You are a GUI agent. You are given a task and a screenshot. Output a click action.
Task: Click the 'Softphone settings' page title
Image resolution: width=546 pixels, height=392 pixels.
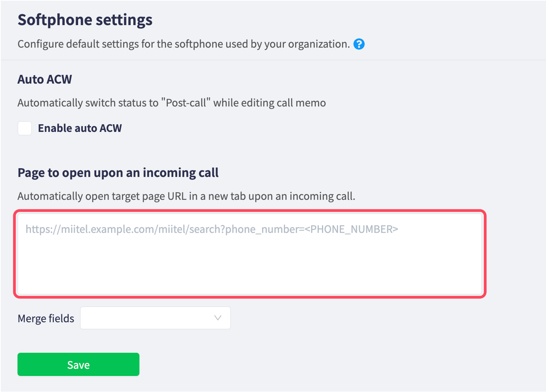[x=85, y=19]
